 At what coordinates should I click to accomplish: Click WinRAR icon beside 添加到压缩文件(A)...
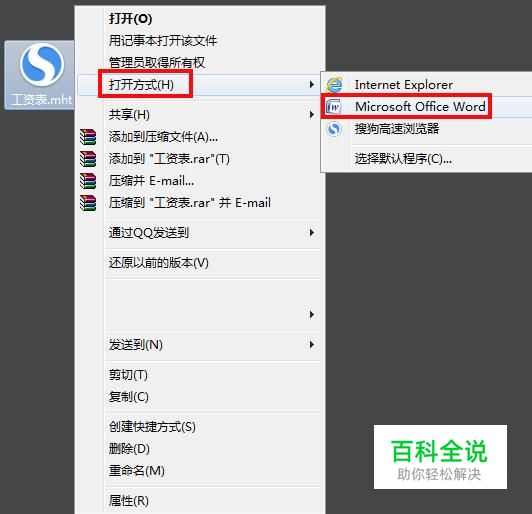(88, 137)
